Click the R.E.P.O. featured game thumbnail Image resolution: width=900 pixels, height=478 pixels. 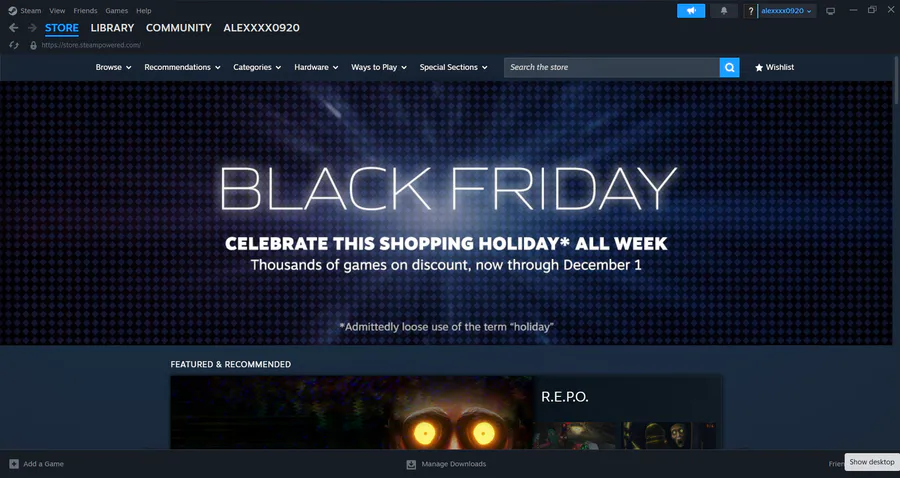tap(351, 412)
